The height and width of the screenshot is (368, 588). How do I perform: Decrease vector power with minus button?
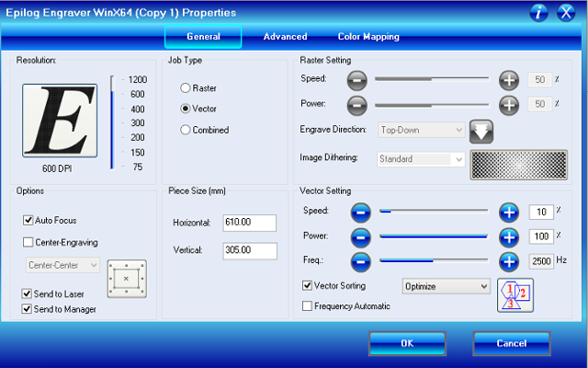point(360,237)
